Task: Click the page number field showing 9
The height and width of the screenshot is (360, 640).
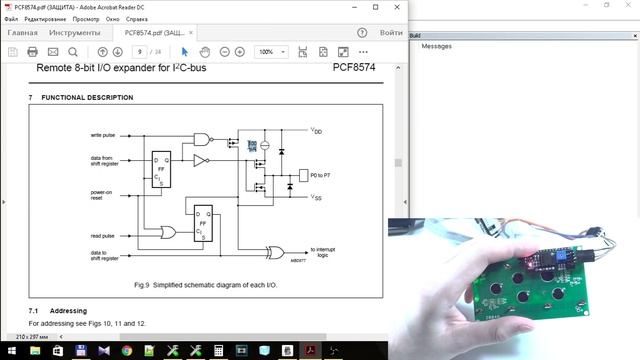Action: tap(139, 52)
